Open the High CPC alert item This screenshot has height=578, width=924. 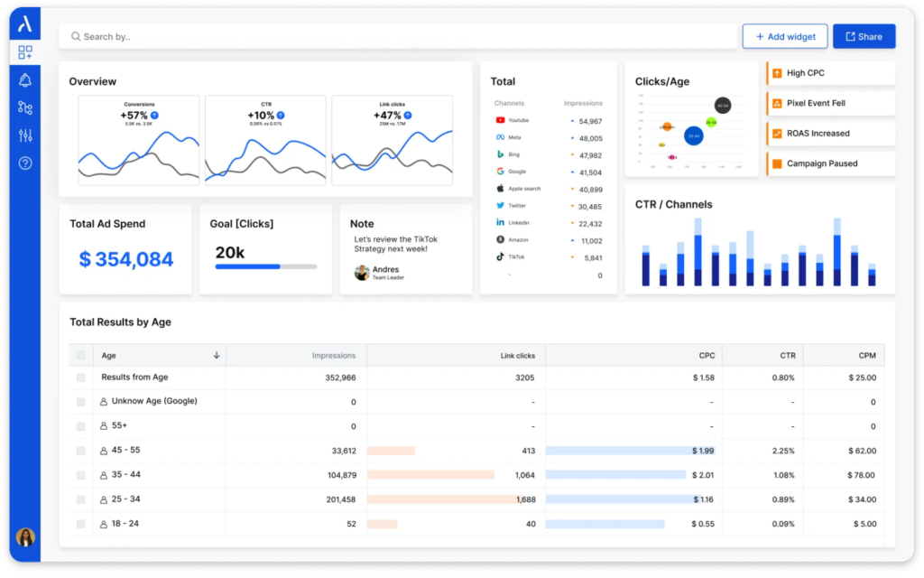tap(831, 73)
